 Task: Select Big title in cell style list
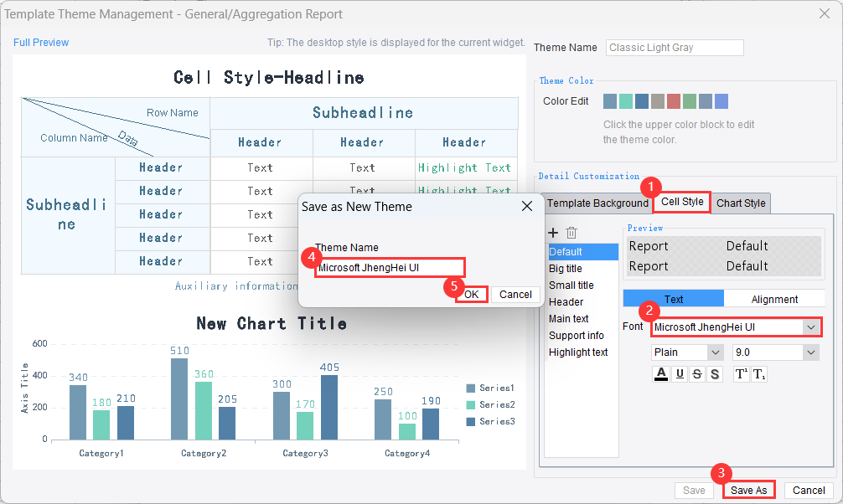(x=583, y=268)
